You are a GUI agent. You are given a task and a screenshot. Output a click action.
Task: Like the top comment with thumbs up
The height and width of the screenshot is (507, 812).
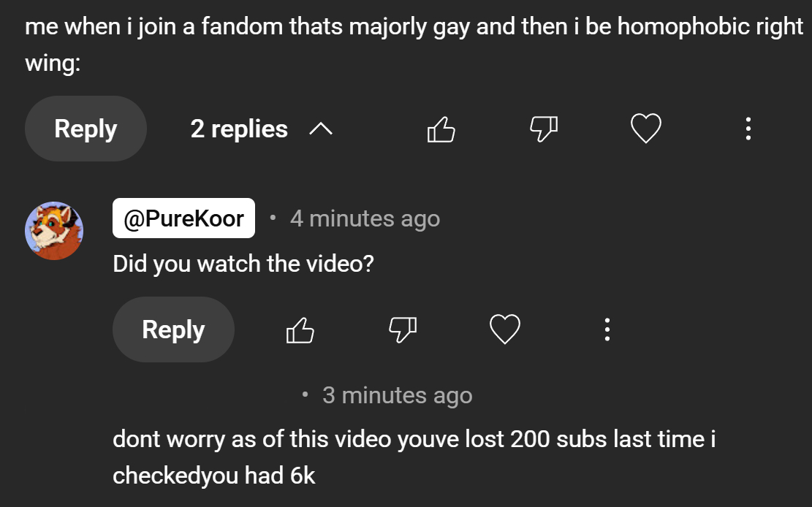point(441,129)
